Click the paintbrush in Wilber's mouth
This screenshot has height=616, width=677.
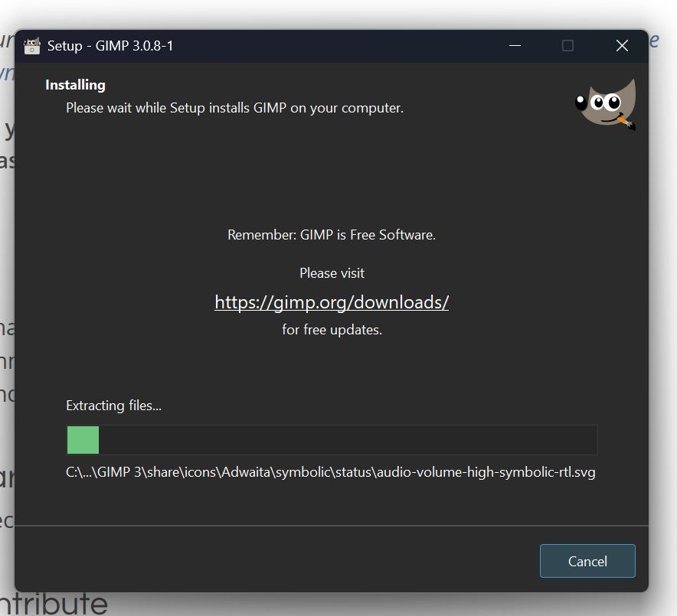click(x=626, y=122)
